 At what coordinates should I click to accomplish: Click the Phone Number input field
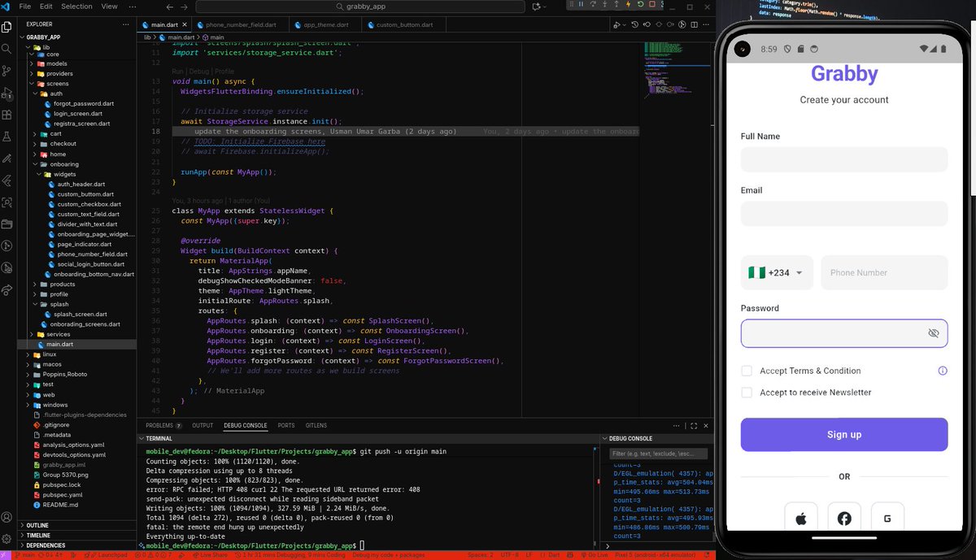click(x=885, y=273)
